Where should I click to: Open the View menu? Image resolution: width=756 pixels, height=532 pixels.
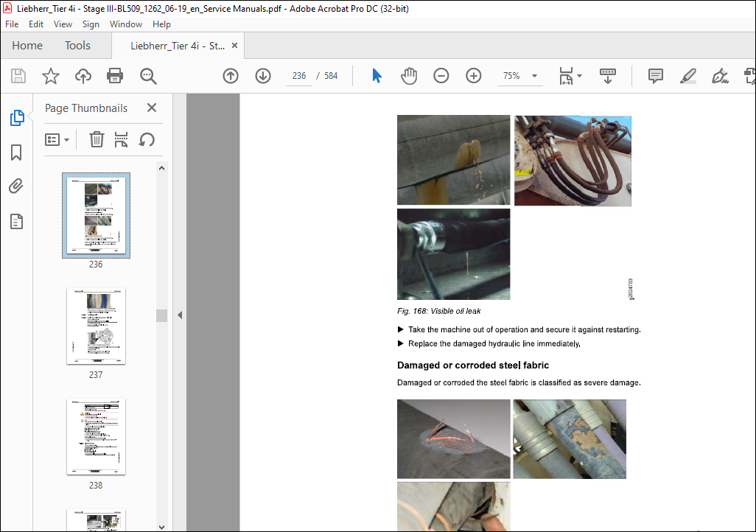[x=63, y=24]
